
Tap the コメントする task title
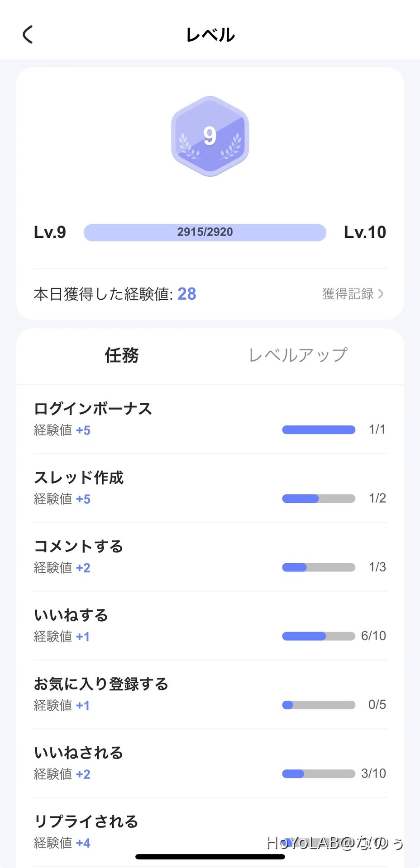[x=79, y=546]
